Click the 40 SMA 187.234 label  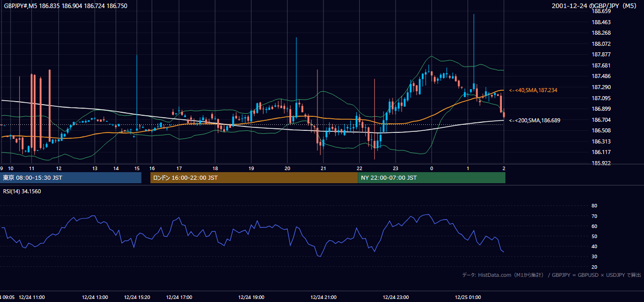533,90
